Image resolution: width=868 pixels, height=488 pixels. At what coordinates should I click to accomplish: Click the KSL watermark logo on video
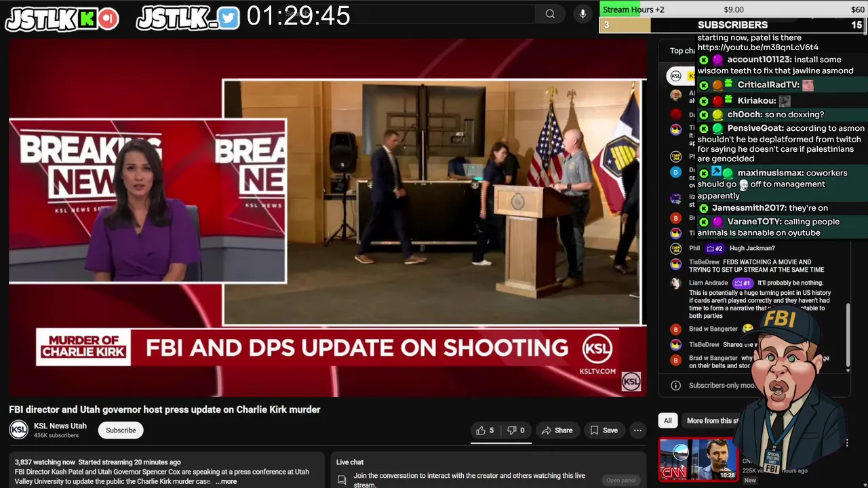[x=631, y=382]
